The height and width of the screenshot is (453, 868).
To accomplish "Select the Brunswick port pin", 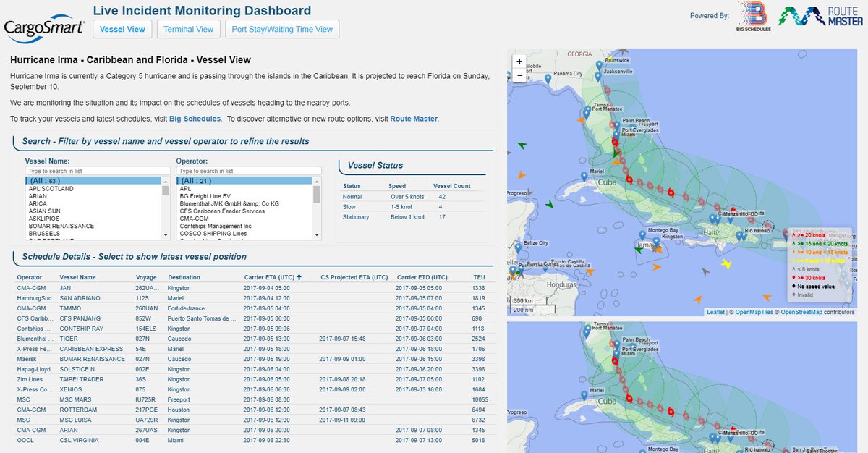I will point(599,67).
